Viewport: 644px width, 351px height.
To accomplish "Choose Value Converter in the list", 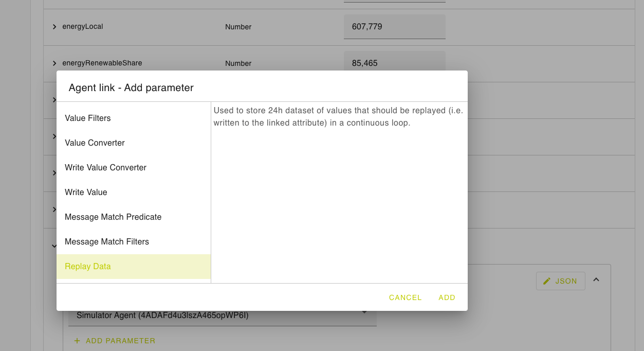I will click(95, 143).
